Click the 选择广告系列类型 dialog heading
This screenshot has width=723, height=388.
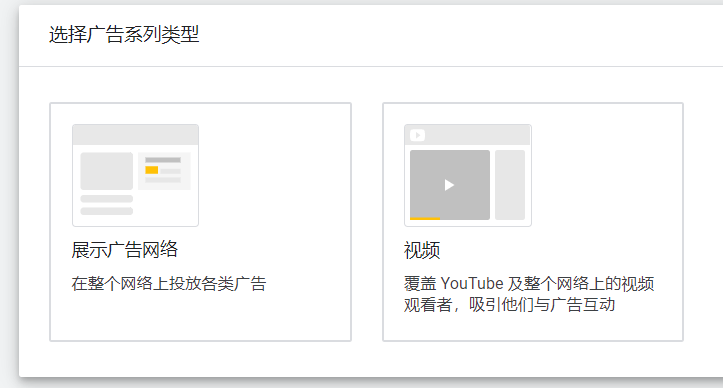tap(124, 35)
